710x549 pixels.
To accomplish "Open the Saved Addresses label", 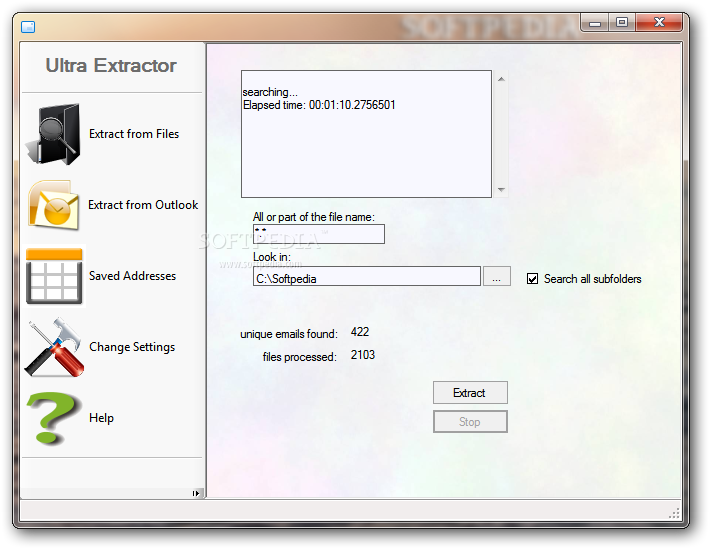I will pyautogui.click(x=132, y=276).
